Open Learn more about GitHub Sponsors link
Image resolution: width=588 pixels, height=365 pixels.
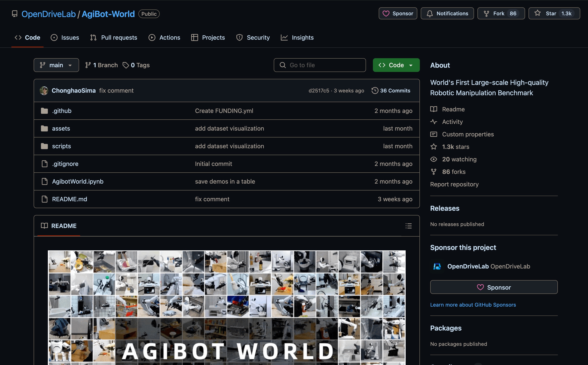[x=473, y=305]
